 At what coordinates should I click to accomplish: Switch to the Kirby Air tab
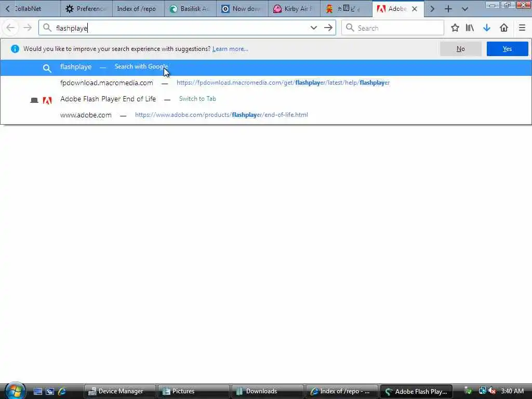pos(294,9)
